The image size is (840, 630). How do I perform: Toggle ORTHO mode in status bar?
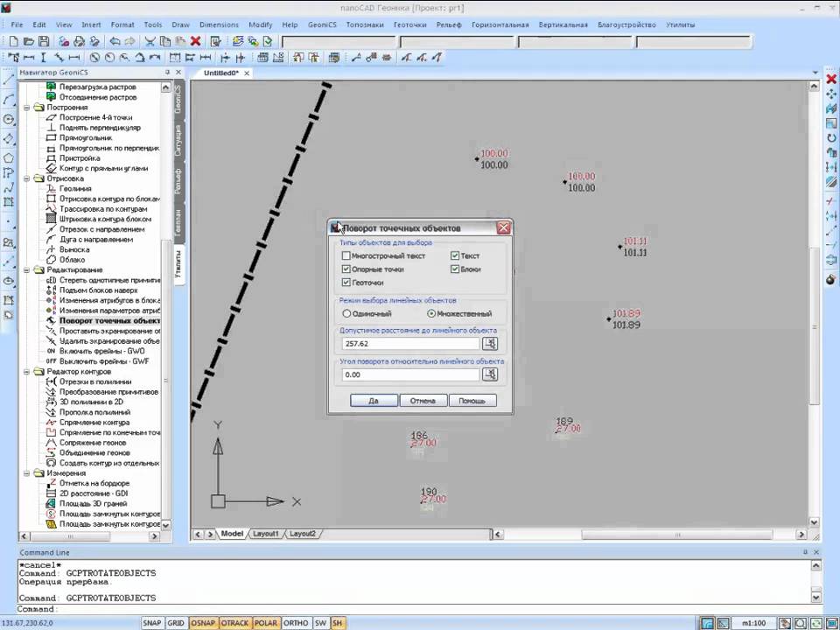tap(296, 623)
